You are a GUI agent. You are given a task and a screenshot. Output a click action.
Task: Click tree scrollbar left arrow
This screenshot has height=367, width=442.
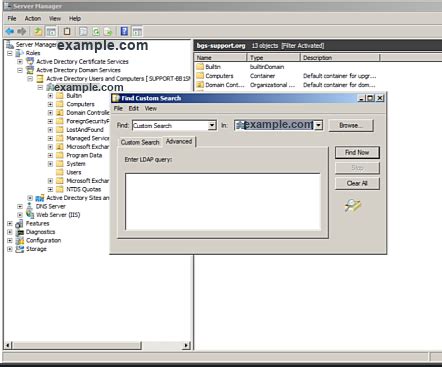click(x=8, y=345)
